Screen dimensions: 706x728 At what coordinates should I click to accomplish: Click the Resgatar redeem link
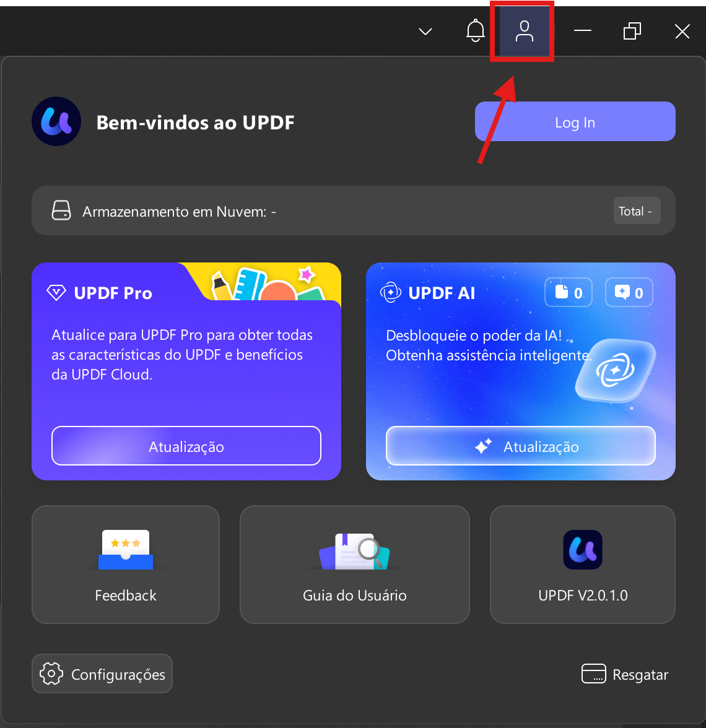click(x=625, y=674)
